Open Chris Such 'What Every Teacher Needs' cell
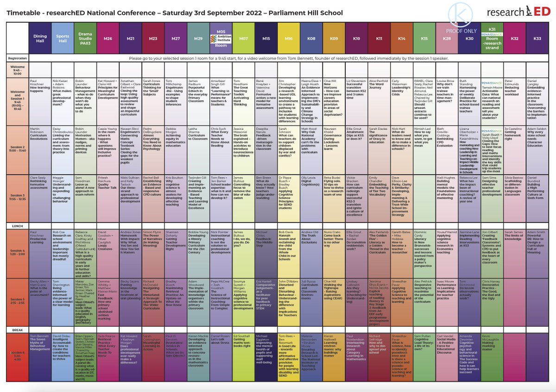The width and height of the screenshot is (556, 392). click(221, 149)
